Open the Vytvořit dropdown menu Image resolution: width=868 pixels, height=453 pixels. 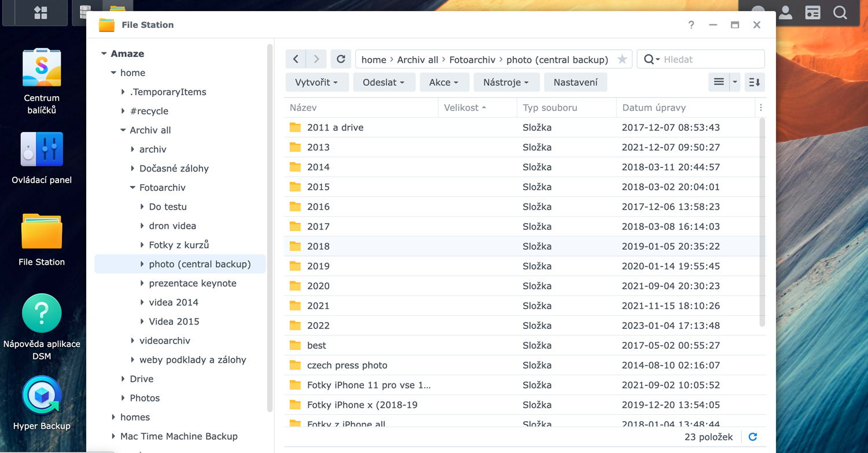pos(317,82)
